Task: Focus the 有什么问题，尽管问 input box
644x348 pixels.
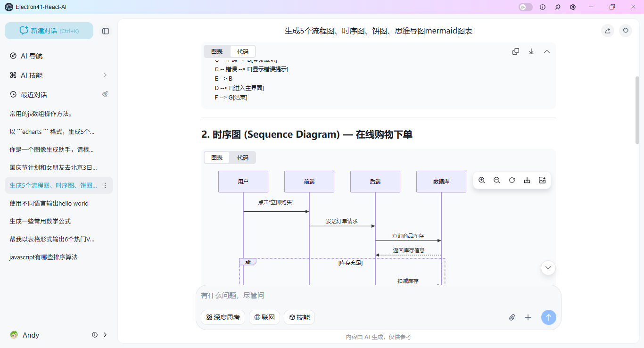Action: (x=379, y=296)
